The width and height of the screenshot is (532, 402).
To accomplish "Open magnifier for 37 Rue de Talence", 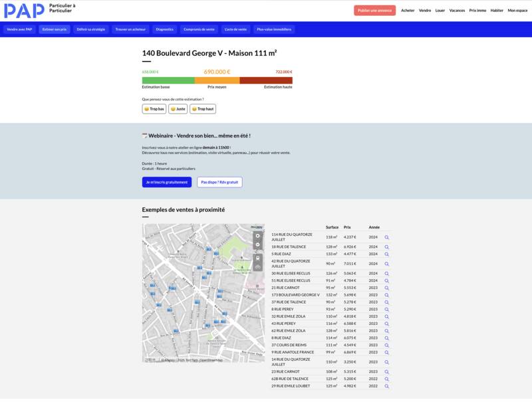I will coord(386,302).
